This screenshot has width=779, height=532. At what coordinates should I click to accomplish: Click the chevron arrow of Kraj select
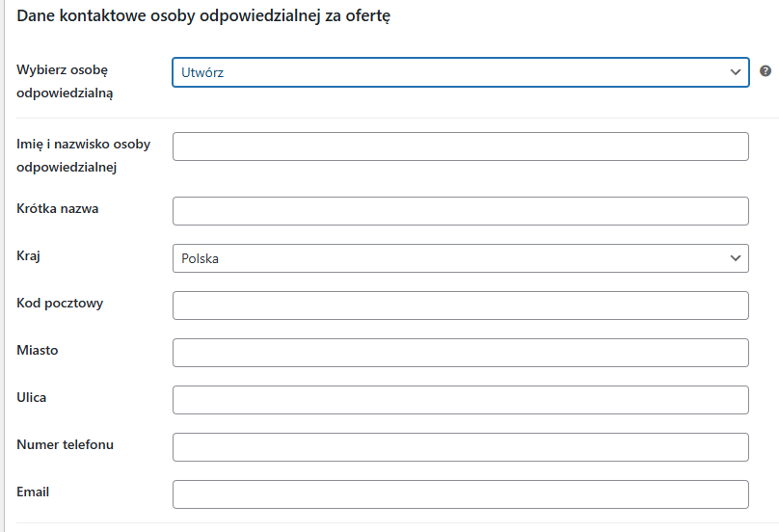coord(736,258)
